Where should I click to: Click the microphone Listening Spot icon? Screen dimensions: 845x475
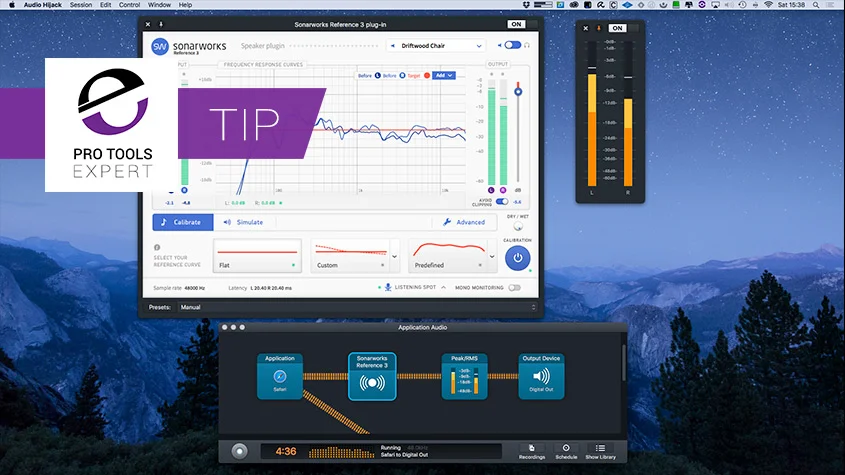point(387,287)
